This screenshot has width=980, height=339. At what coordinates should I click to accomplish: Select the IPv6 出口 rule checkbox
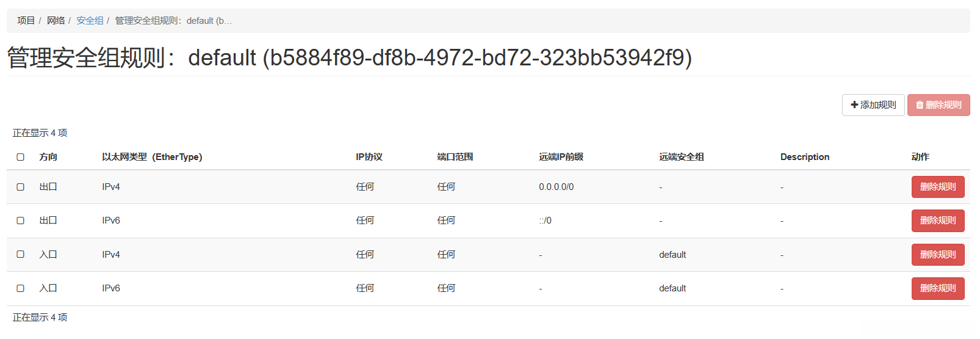(20, 221)
